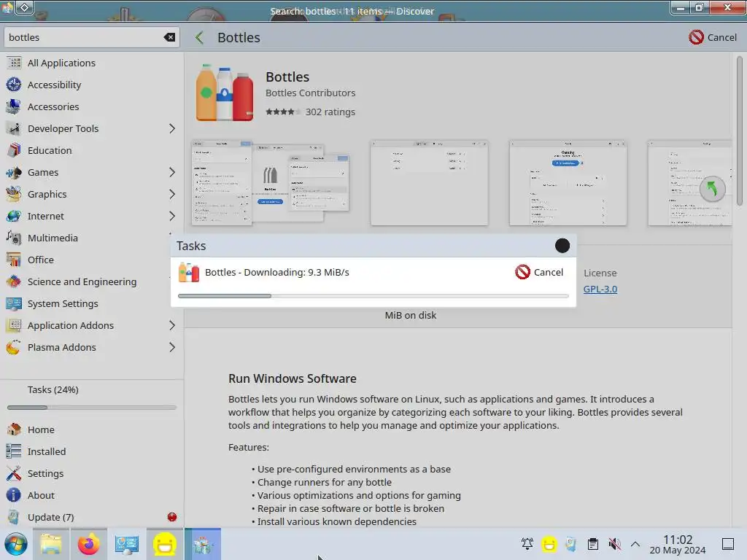
Task: Expand the Internet category
Action: [x=172, y=216]
